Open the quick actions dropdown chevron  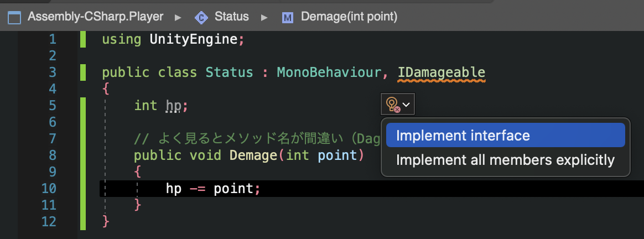pyautogui.click(x=407, y=105)
